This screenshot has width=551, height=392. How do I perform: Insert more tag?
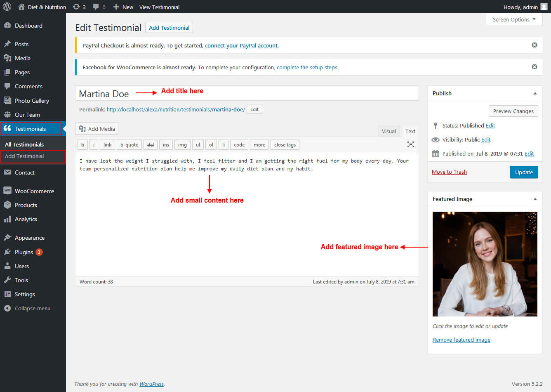[259, 145]
